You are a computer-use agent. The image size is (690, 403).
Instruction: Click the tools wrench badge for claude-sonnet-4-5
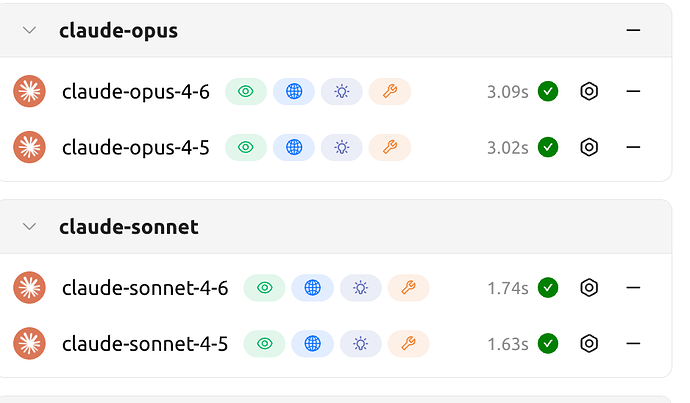click(409, 344)
